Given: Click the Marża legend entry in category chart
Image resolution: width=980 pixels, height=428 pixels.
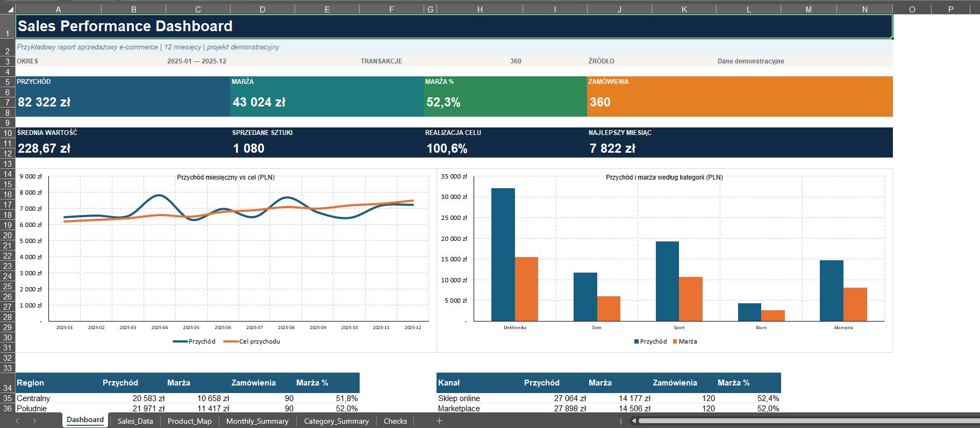Looking at the screenshot, I should 685,341.
